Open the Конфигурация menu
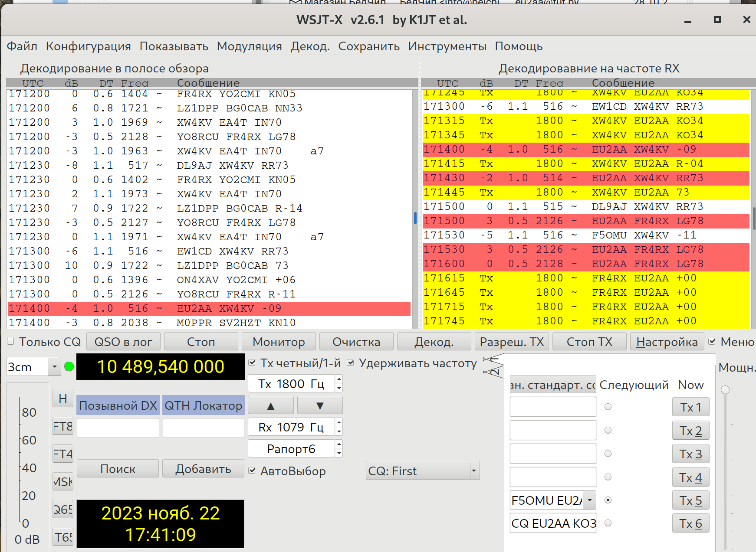Viewport: 756px width, 552px height. pyautogui.click(x=88, y=46)
